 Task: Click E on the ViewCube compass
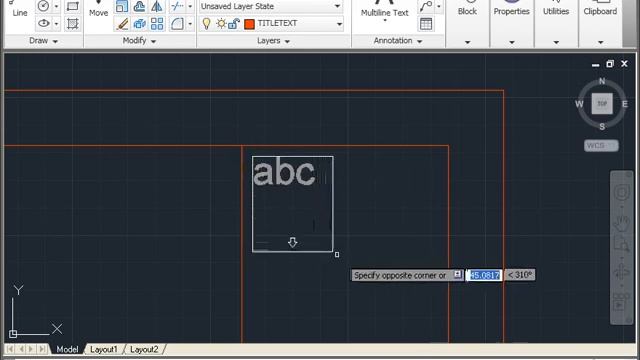(x=624, y=104)
